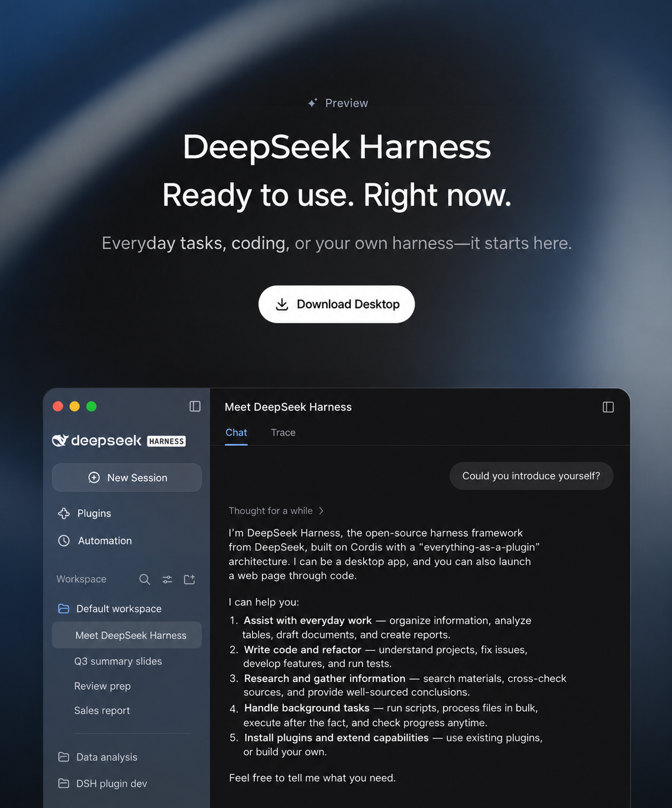Open the Sales report session
672x808 pixels.
point(102,710)
